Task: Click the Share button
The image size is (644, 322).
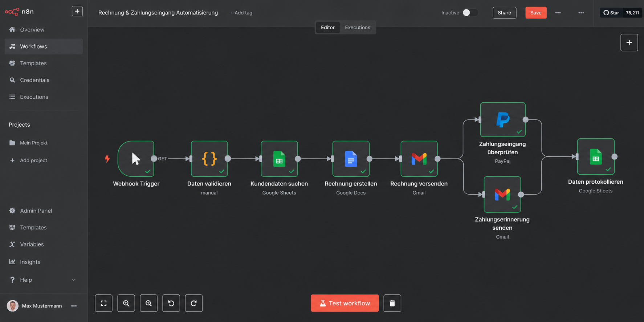Action: 504,13
